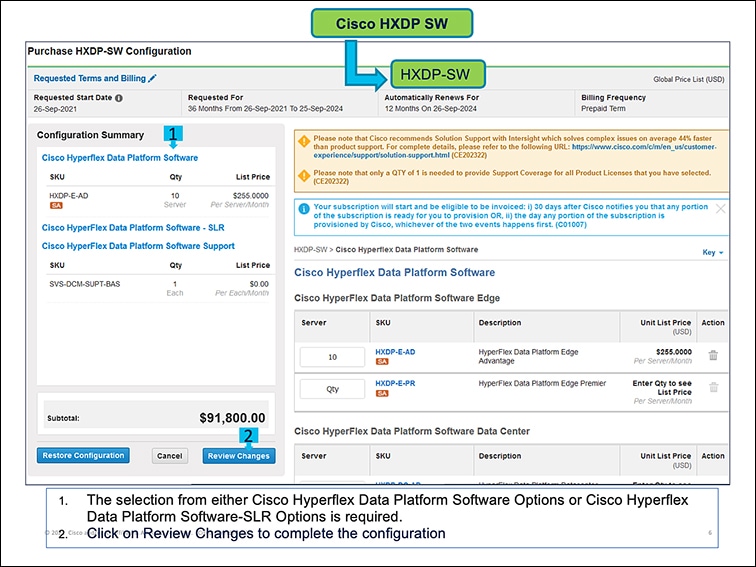Click the $0.00 support list price

(259, 284)
